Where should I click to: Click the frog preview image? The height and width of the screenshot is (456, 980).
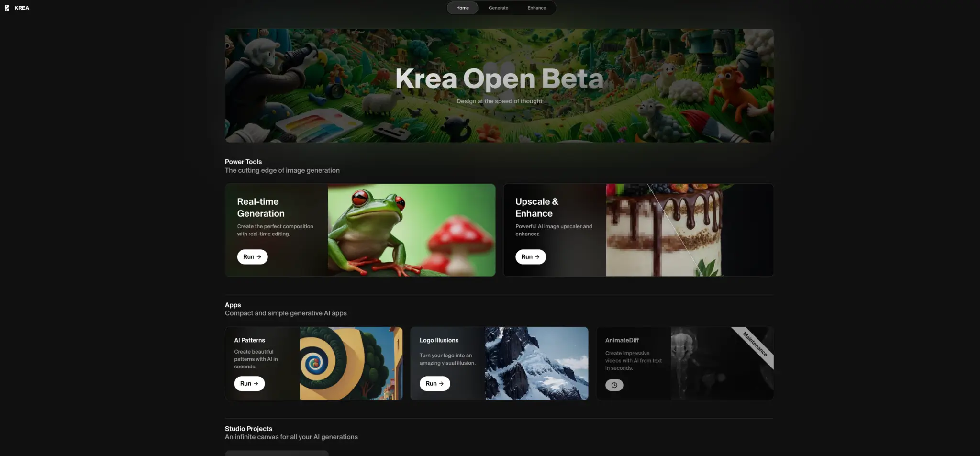[x=412, y=230]
